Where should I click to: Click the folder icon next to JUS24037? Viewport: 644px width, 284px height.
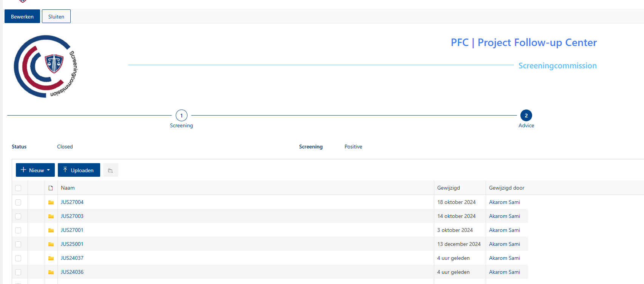51,258
